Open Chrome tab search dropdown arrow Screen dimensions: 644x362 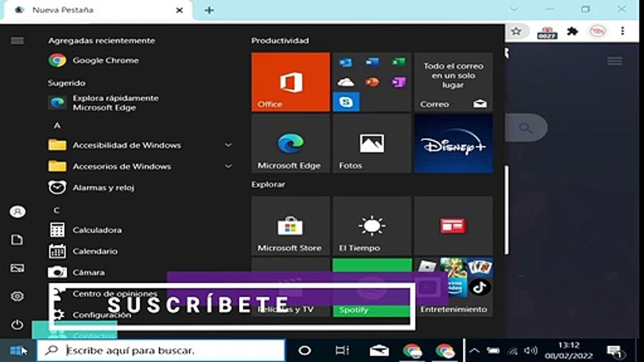click(514, 9)
